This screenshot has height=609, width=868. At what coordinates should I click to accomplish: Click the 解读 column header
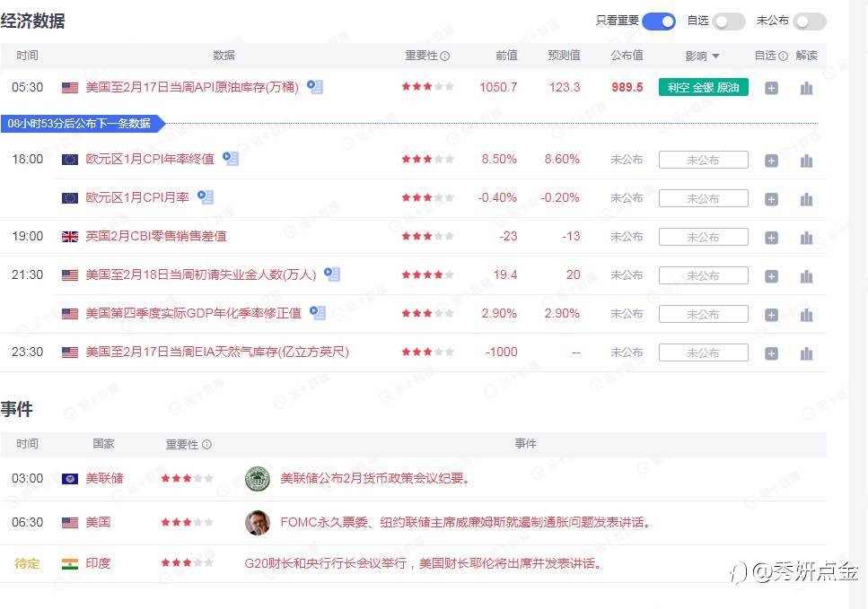pyautogui.click(x=807, y=56)
